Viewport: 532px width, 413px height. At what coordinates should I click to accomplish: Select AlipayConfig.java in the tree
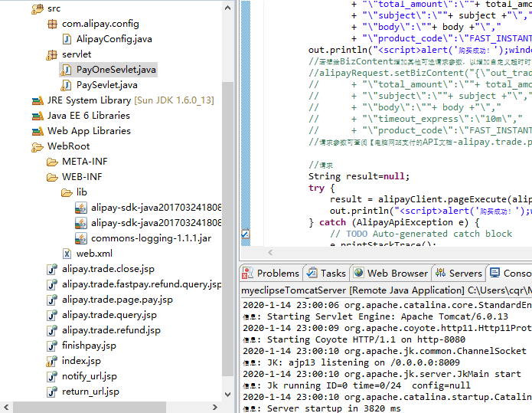(x=114, y=39)
